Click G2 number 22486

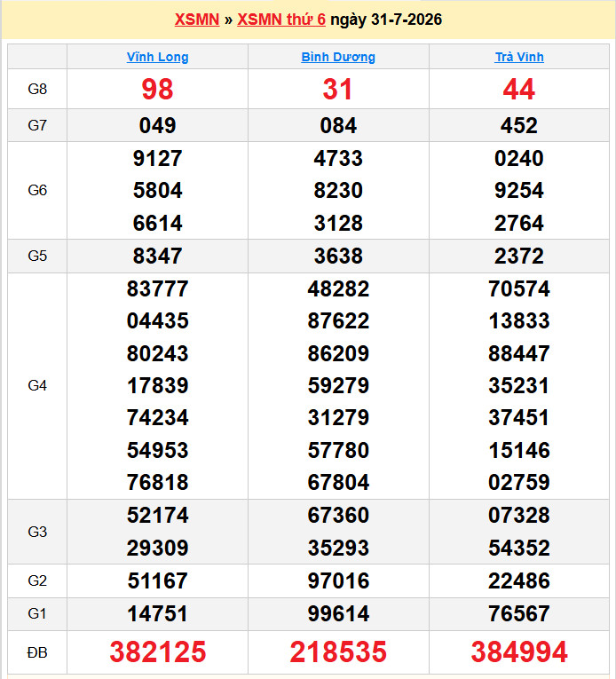[519, 580]
